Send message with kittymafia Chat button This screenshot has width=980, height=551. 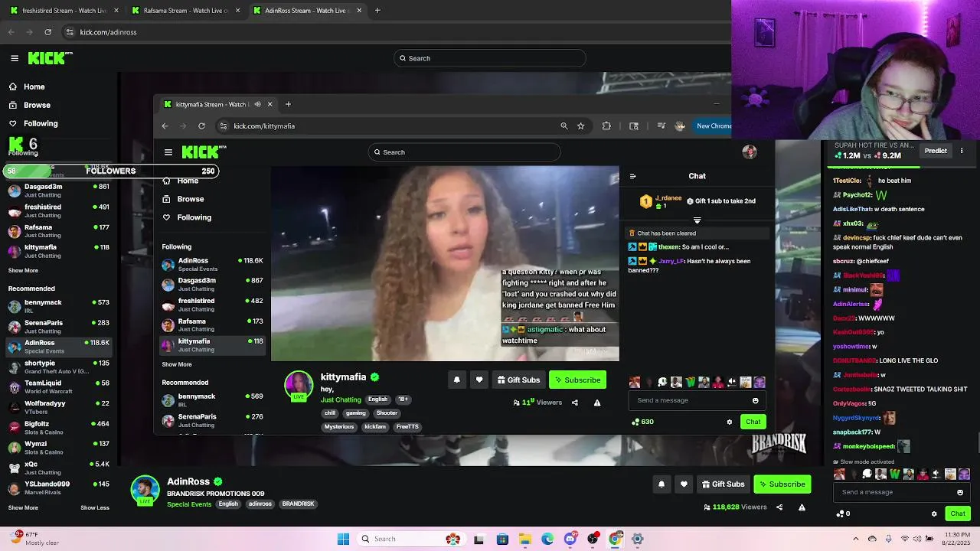coord(753,422)
